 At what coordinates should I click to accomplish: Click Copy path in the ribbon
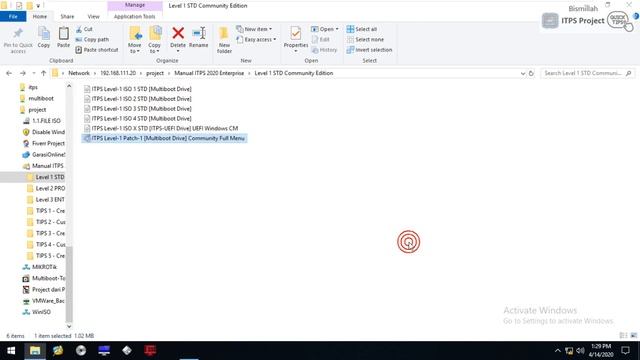tap(92, 40)
